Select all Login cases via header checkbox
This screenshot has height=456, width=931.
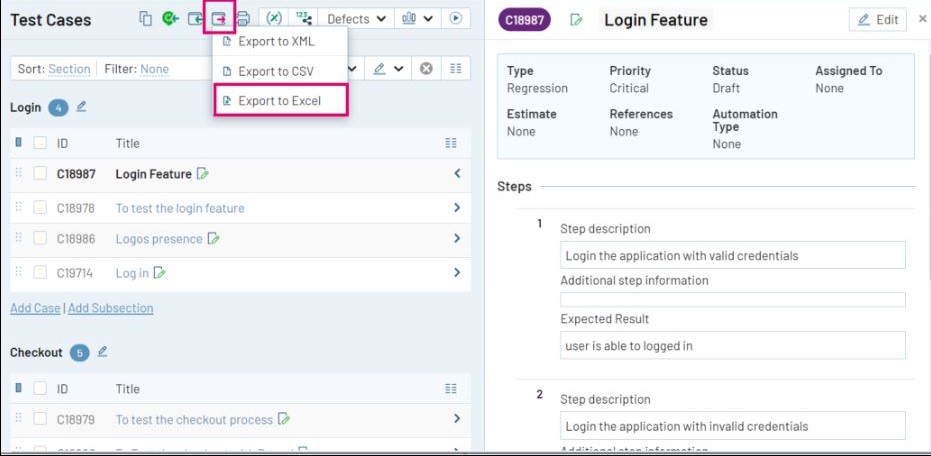pyautogui.click(x=40, y=143)
